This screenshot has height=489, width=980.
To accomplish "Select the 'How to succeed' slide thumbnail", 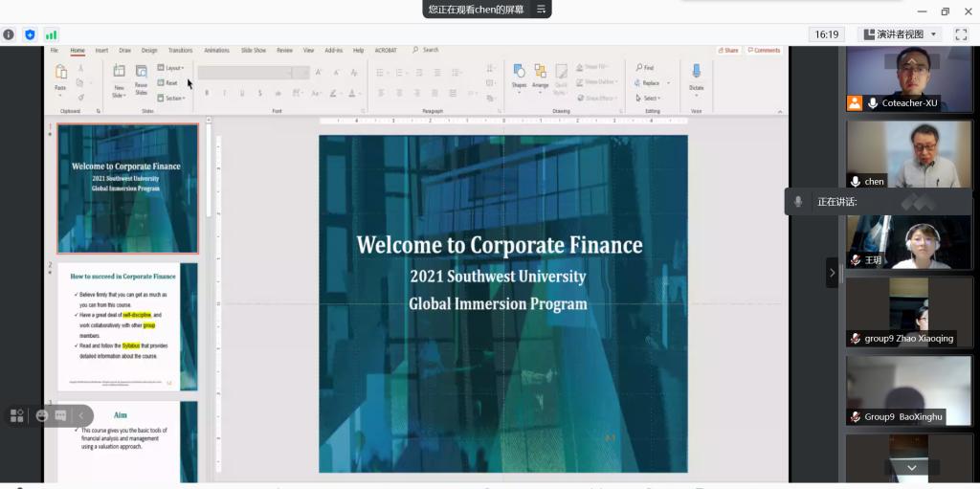I will [125, 326].
